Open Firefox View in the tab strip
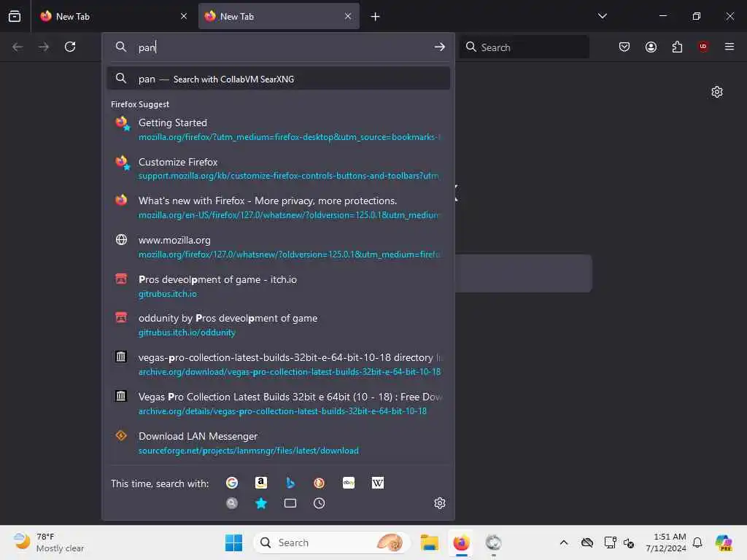This screenshot has width=747, height=560. click(x=15, y=16)
